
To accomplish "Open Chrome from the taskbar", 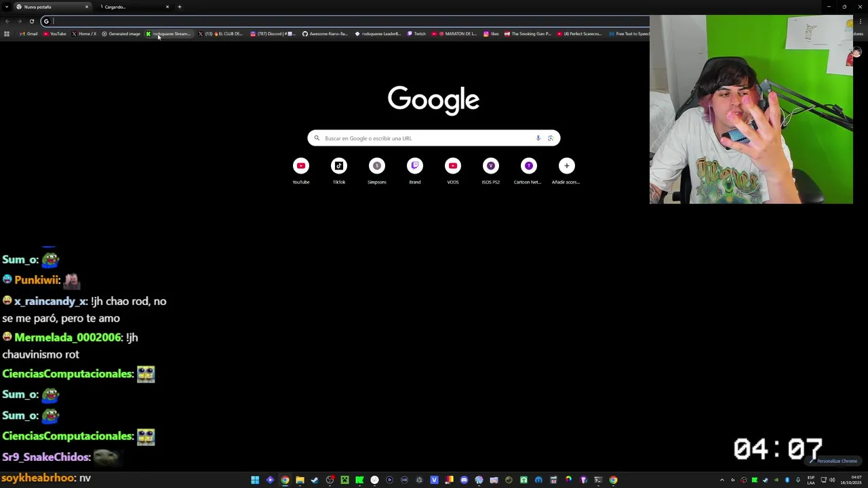I will [x=285, y=480].
